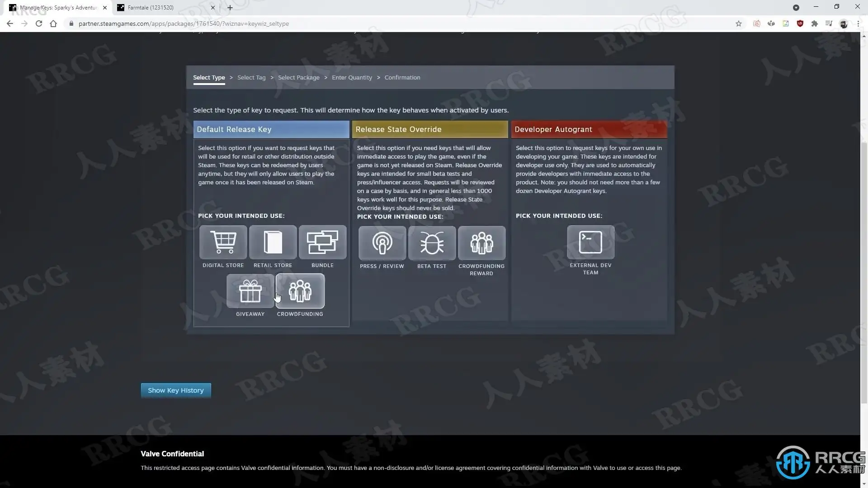Select the Press / Review broadcast icon

point(382,244)
